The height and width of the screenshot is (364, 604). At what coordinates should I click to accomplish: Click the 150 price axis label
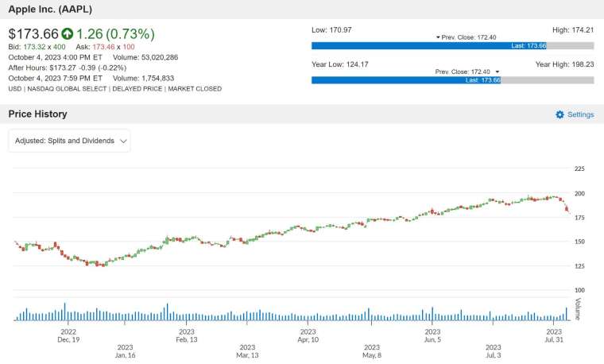point(579,242)
